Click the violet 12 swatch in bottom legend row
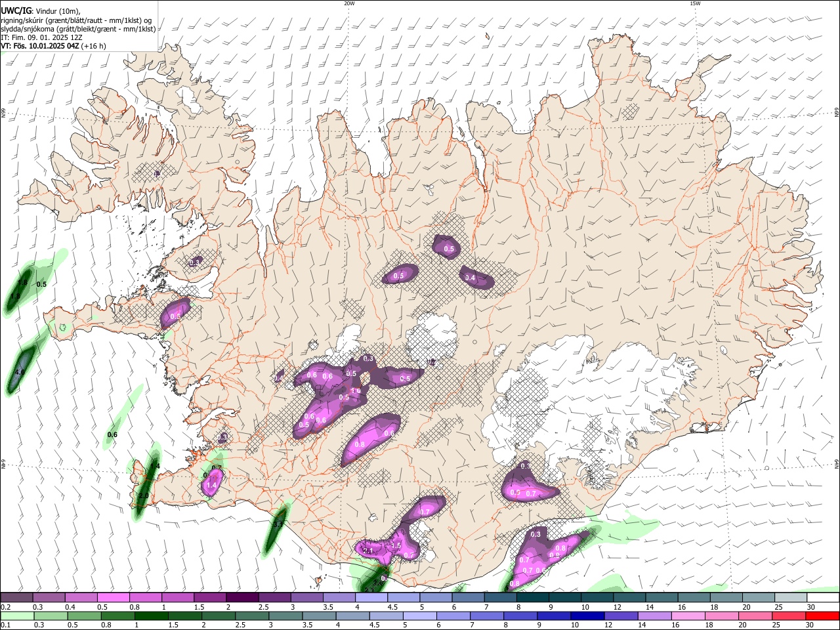The height and width of the screenshot is (630, 840). [621, 616]
